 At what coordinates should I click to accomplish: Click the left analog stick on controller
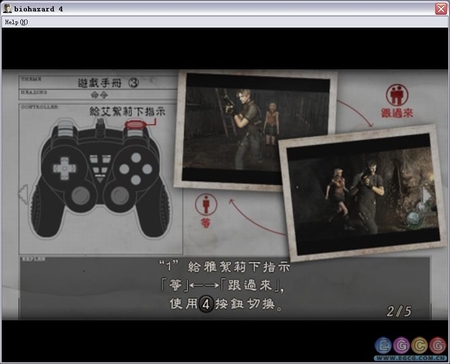tap(80, 196)
